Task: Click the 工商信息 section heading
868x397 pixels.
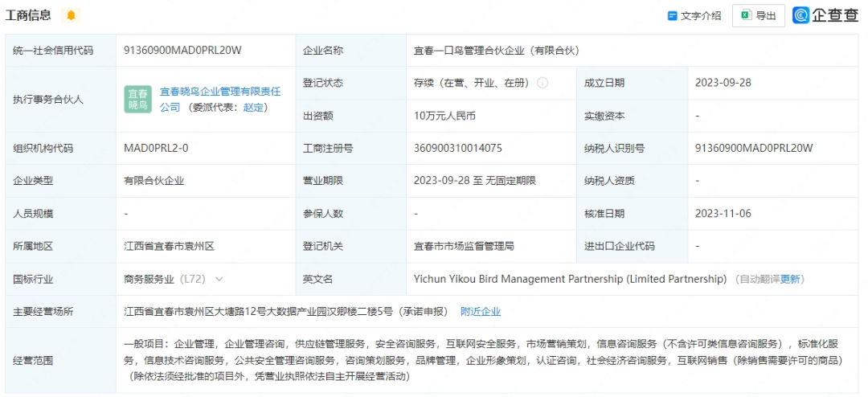Action: (x=29, y=15)
